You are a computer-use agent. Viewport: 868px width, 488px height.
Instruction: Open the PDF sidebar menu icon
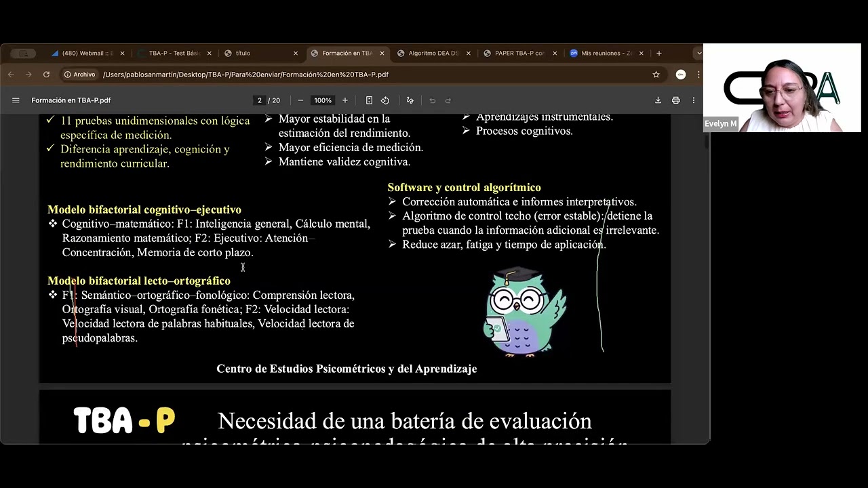(x=16, y=100)
